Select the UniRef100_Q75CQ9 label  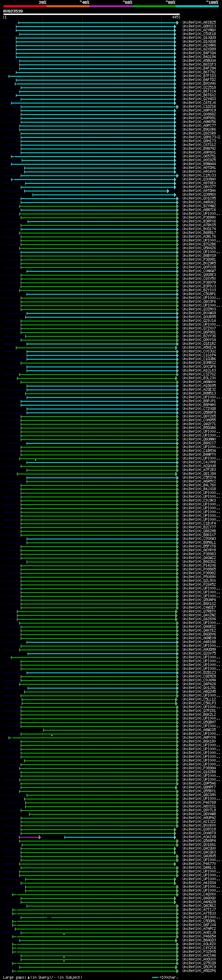(199, 963)
